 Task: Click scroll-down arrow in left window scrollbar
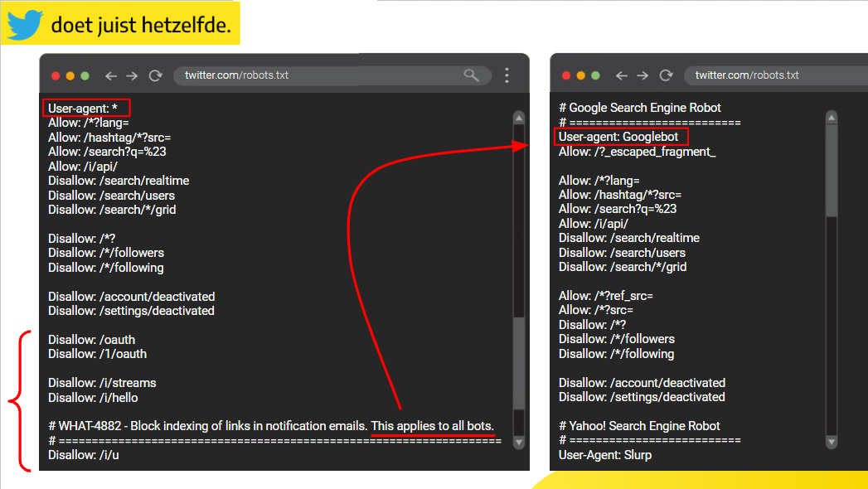pyautogui.click(x=519, y=442)
